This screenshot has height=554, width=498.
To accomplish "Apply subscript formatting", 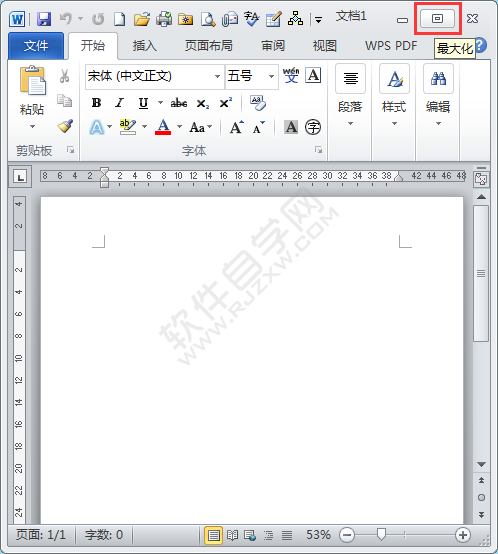I will pyautogui.click(x=203, y=104).
